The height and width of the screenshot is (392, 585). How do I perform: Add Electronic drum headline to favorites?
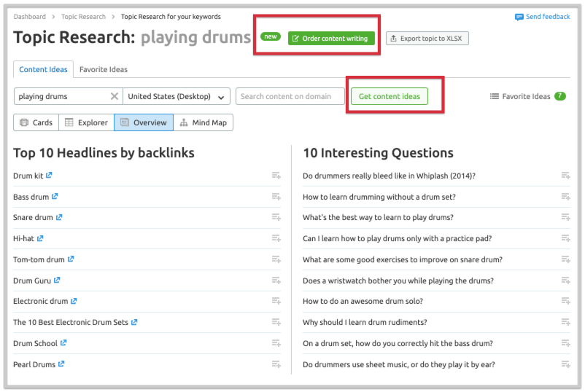click(x=276, y=301)
